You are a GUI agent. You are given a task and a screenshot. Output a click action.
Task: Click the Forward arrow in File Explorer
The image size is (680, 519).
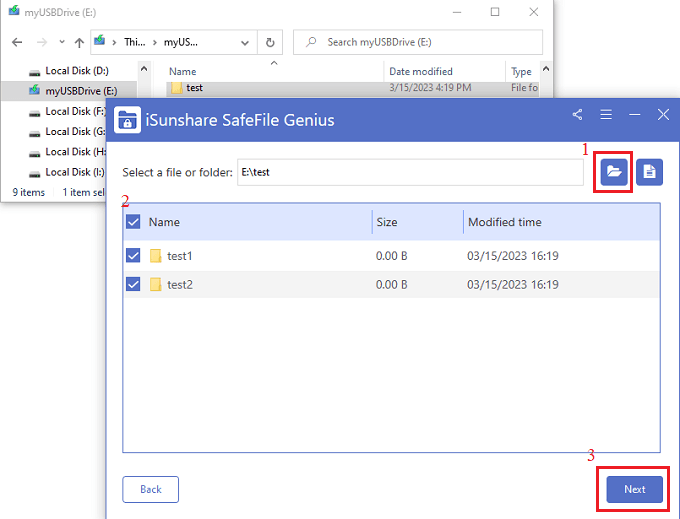coord(42,42)
